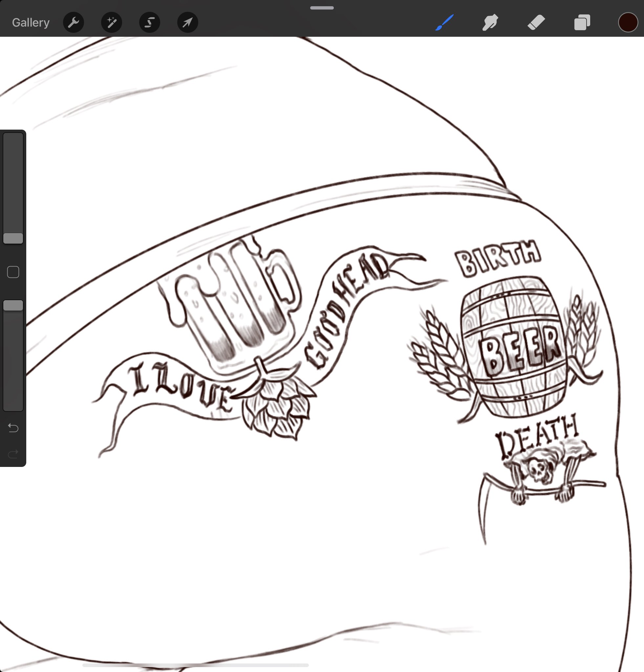Activate the Selection tool S icon

point(150,23)
